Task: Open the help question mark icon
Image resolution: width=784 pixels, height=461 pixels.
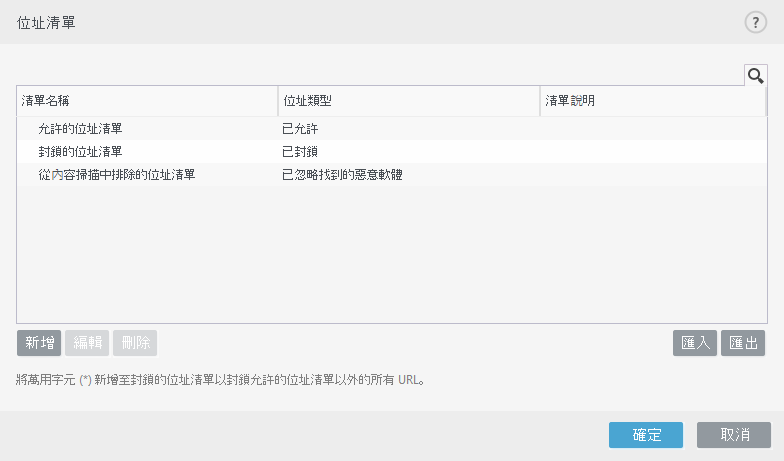Action: tap(755, 23)
